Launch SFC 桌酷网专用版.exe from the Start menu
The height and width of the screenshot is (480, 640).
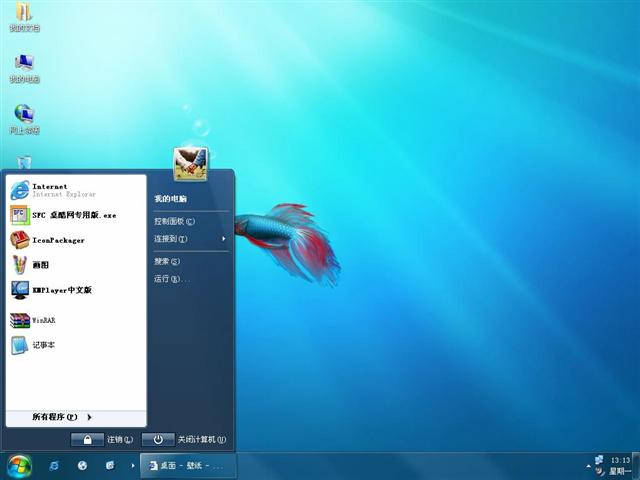[76, 215]
